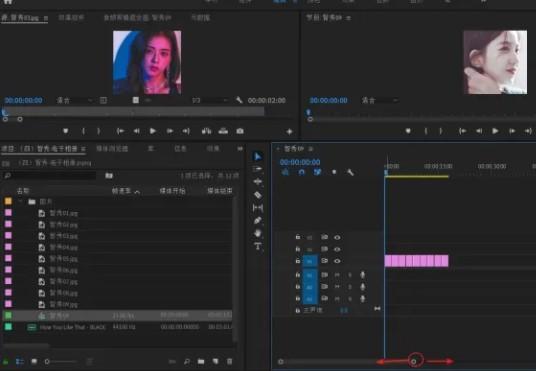The height and width of the screenshot is (371, 536).
Task: Open the source monitor zoom fit dropdown
Action: point(74,100)
